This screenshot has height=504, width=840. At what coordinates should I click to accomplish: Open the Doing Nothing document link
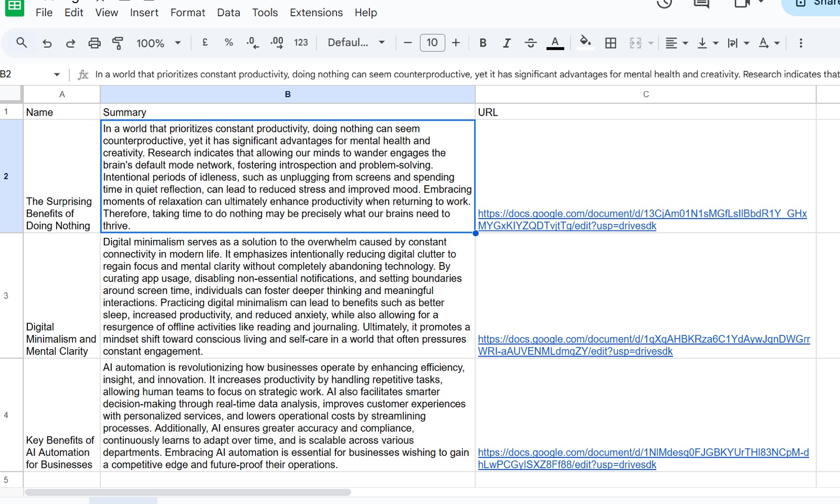[642, 220]
